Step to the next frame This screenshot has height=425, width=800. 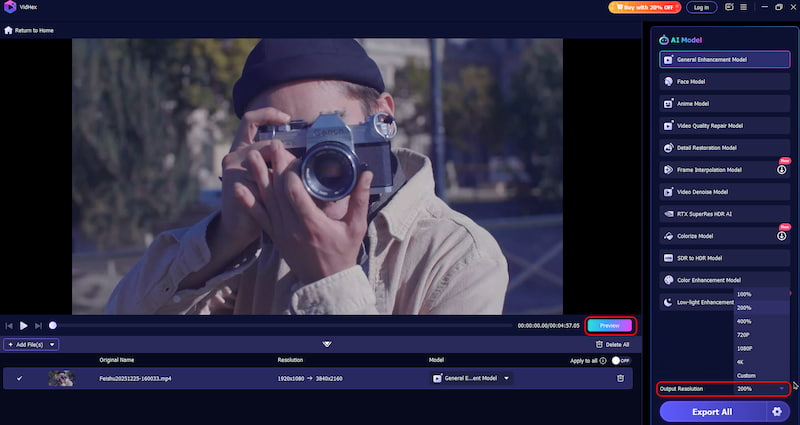tap(39, 325)
